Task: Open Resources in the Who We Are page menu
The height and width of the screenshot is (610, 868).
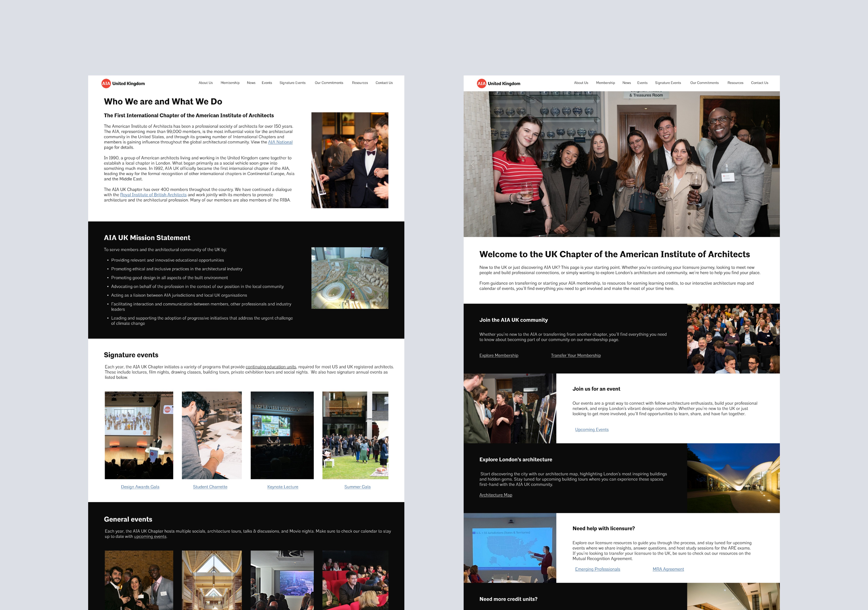Action: (360, 83)
